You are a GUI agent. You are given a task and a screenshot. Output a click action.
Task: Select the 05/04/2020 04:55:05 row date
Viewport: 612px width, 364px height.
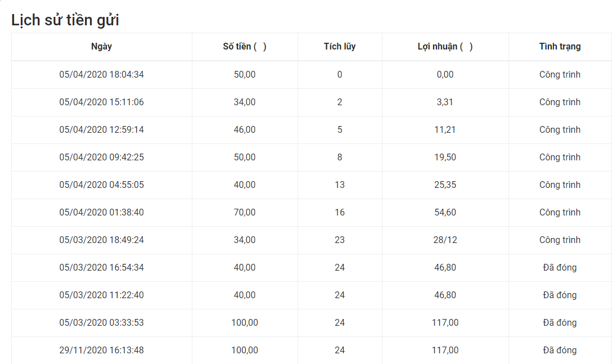101,185
